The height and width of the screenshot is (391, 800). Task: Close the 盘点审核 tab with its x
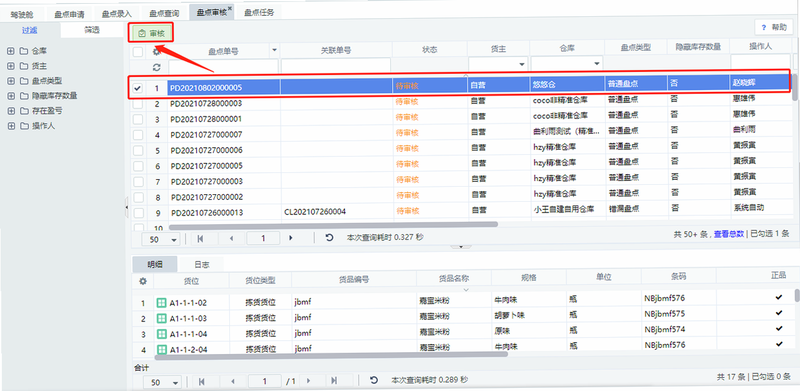coord(230,8)
